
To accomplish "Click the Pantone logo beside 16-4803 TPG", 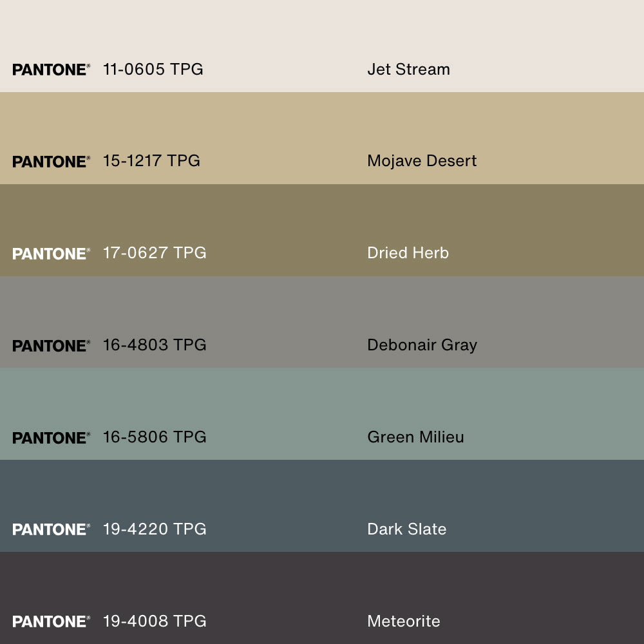I will [x=51, y=346].
